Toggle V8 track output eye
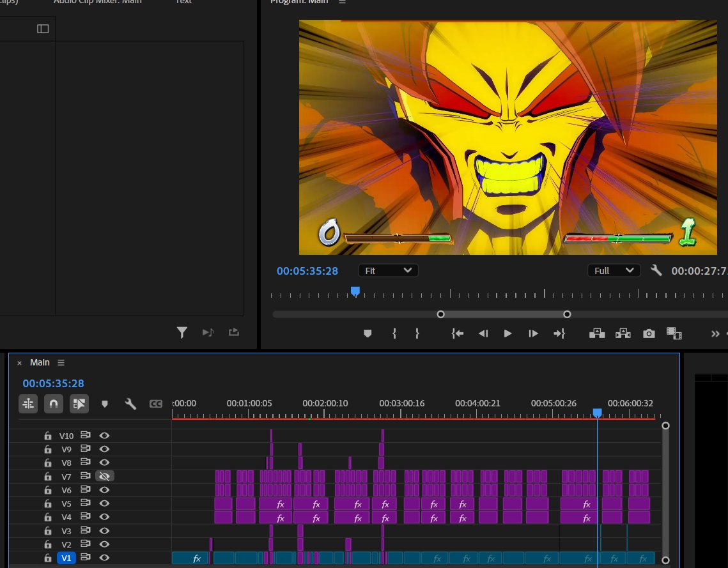 [x=104, y=462]
